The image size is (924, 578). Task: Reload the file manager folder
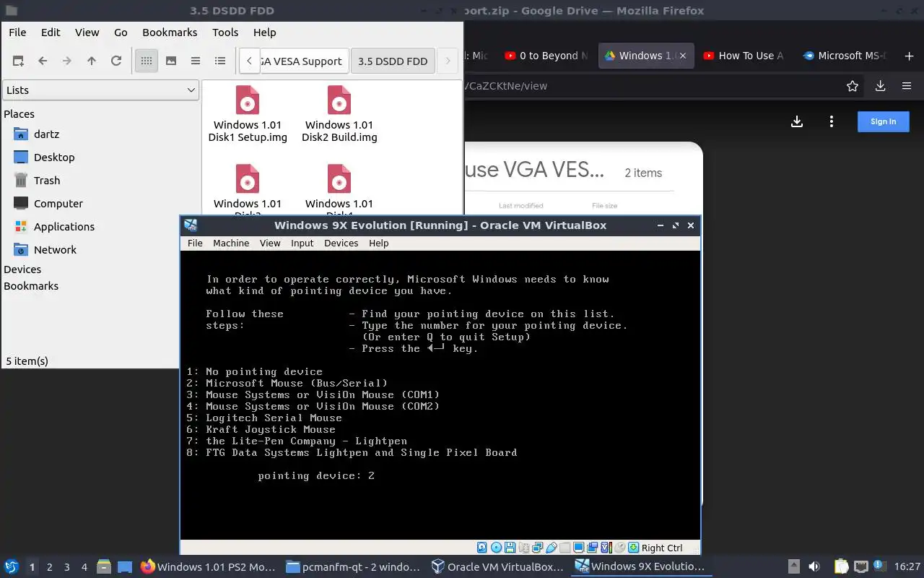[116, 61]
